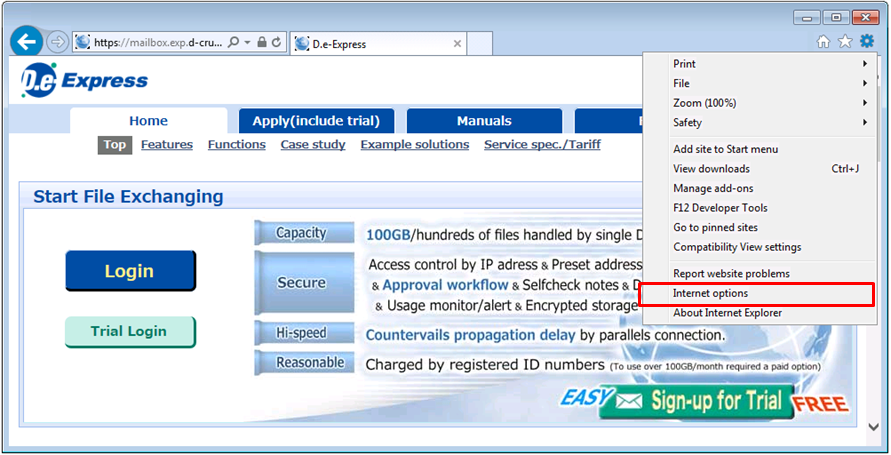The width and height of the screenshot is (891, 455).
Task: Click the browser Forward arrow button
Action: [x=57, y=42]
